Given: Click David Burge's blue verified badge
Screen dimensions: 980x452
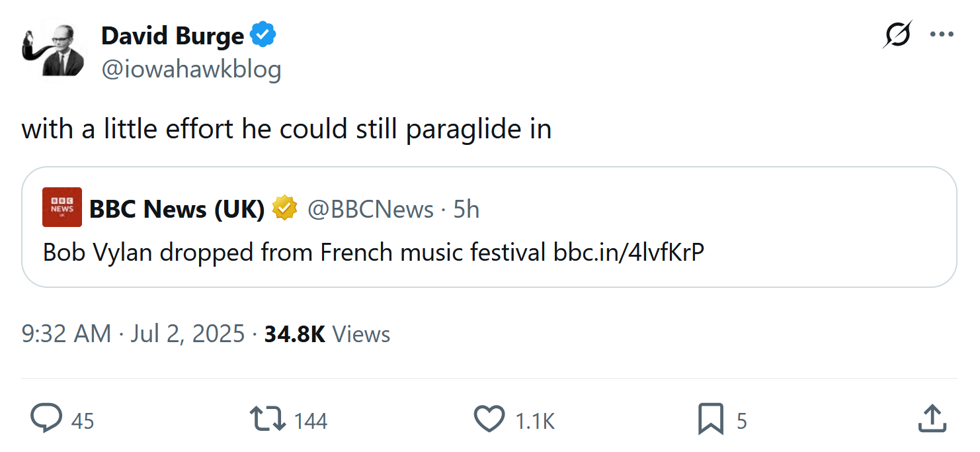Looking at the screenshot, I should 263,36.
